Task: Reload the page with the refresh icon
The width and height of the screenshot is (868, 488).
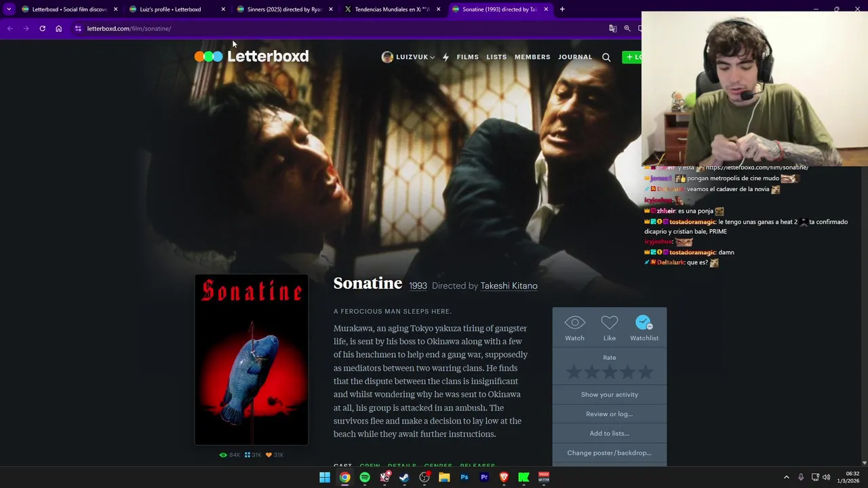Action: point(42,28)
